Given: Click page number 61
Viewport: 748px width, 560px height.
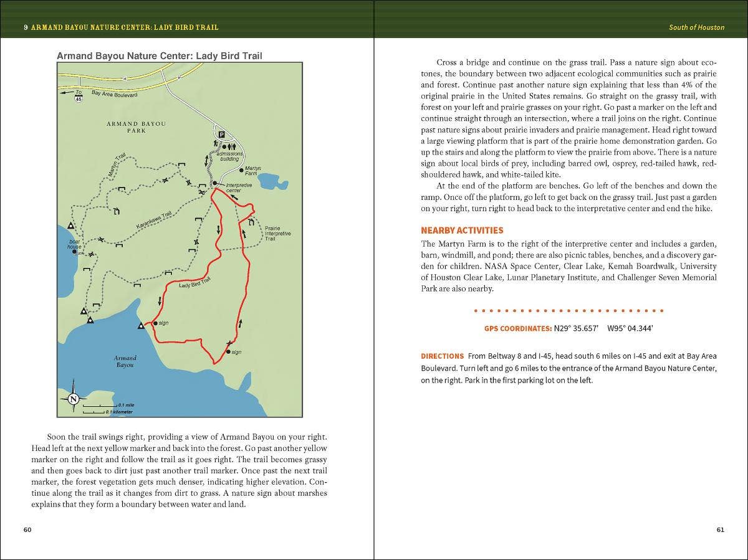Looking at the screenshot, I should 720,530.
